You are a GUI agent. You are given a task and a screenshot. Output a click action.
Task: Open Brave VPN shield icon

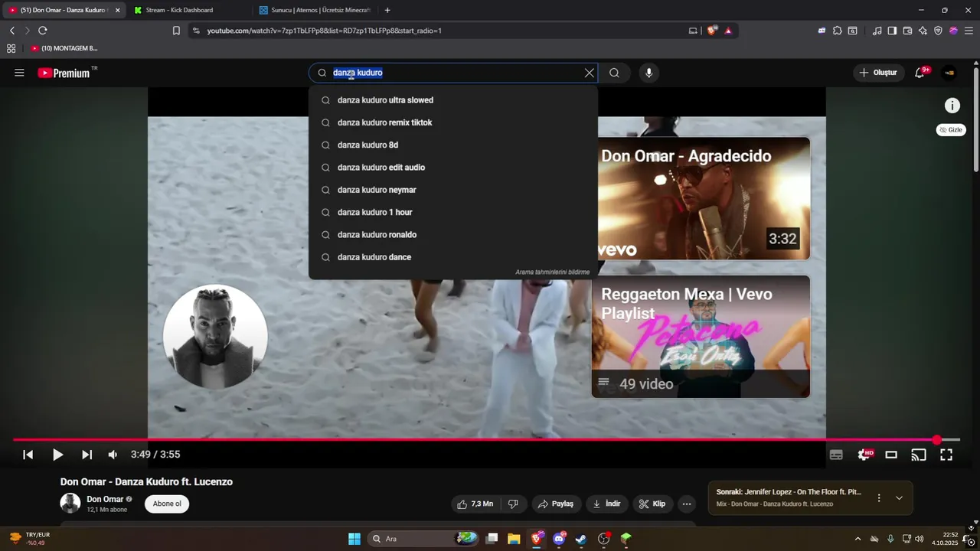pos(938,31)
